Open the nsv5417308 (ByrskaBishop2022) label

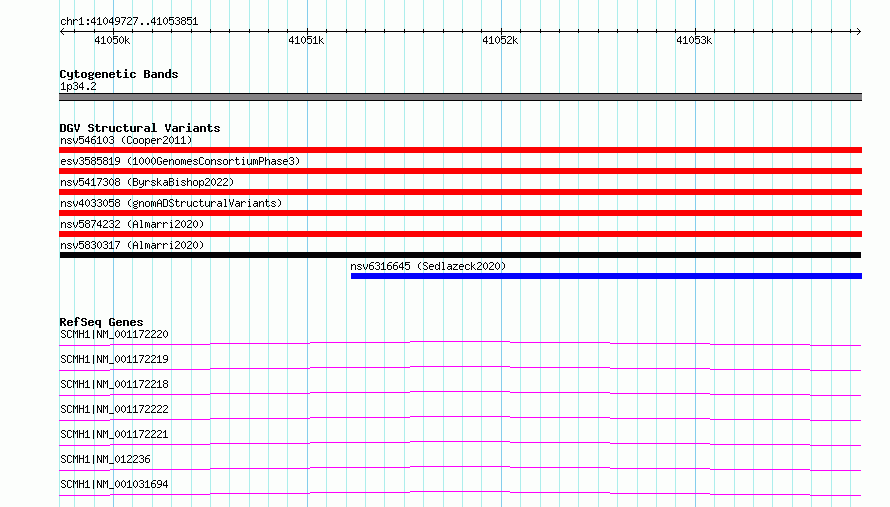147,182
